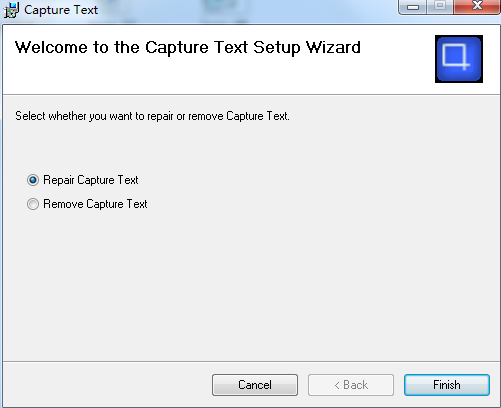The image size is (501, 408).
Task: Click the "Welcome to the Capture Text Setup Wizard" heading
Action: (188, 48)
